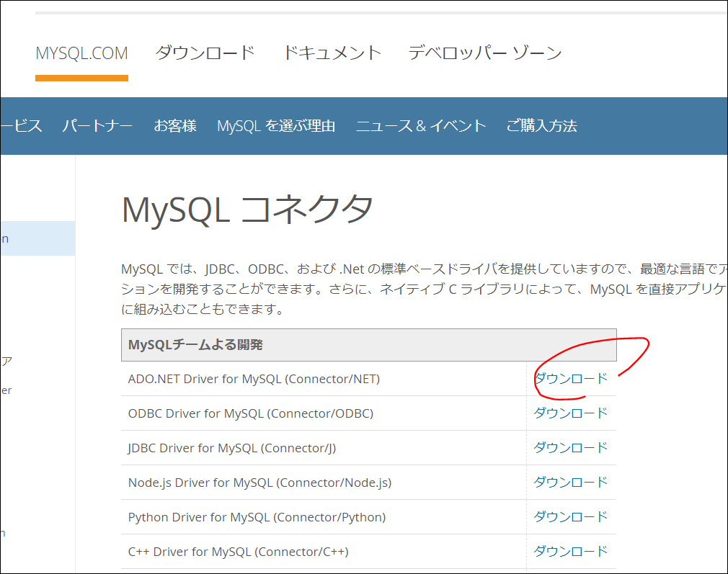Click 'ODBC Driver for MySQL (Connector/ODBC)' text
Viewport: 728px width, 574px height.
click(x=251, y=413)
